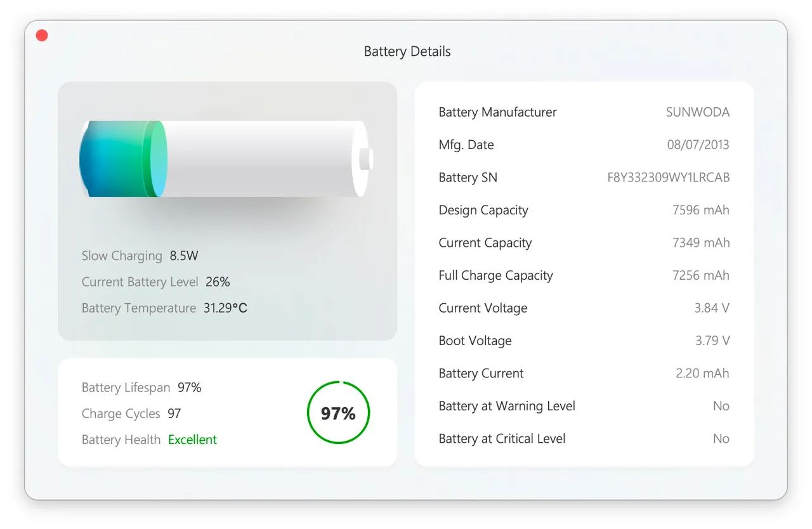The image size is (812, 529).
Task: Click the 3.79 V boot voltage value
Action: click(712, 341)
